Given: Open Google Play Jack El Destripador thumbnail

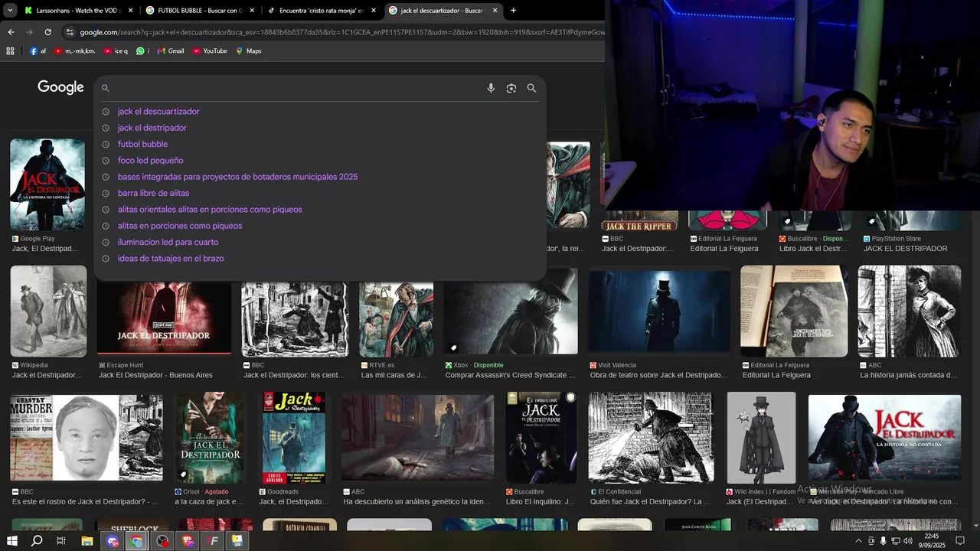Looking at the screenshot, I should point(47,184).
